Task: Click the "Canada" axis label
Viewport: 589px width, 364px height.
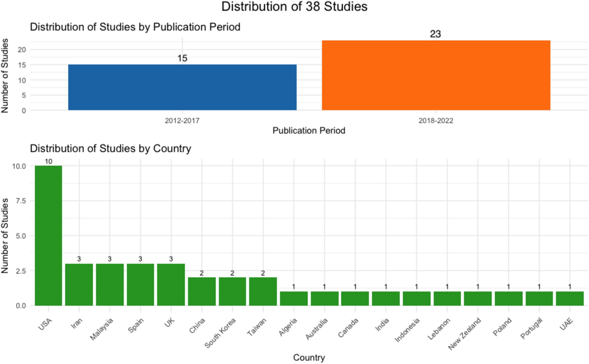Action: coord(348,328)
